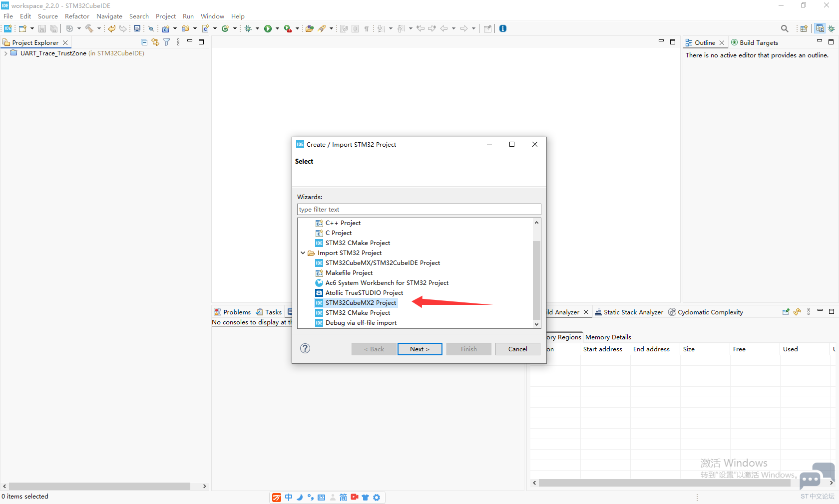839x504 pixels.
Task: Click the green Run button in toolbar
Action: click(x=268, y=28)
